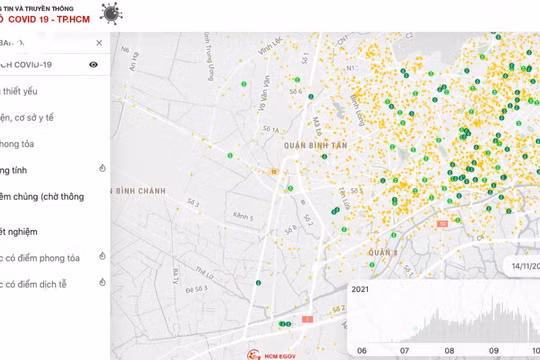
Task: Click the Vĩnh Lộc road label
Action: [270, 47]
